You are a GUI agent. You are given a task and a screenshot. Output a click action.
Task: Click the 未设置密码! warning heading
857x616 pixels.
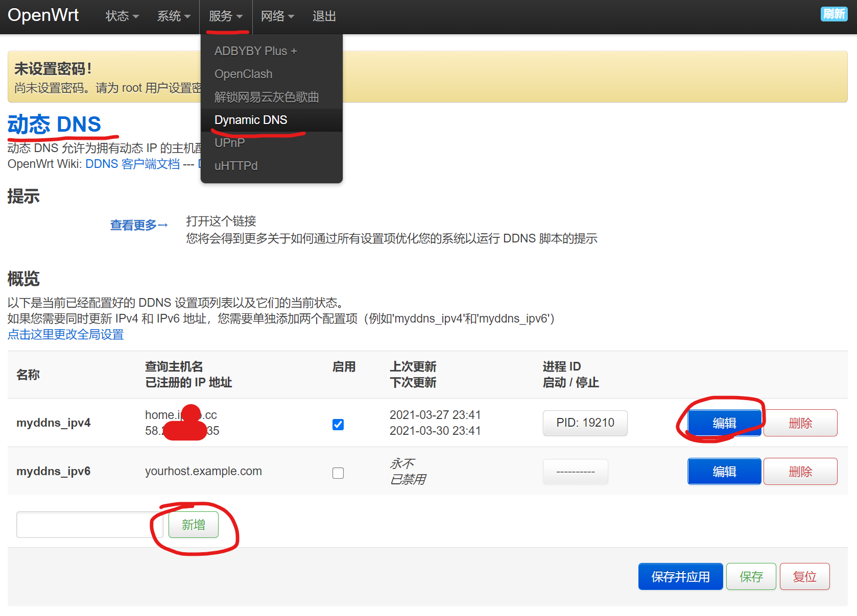(x=53, y=68)
